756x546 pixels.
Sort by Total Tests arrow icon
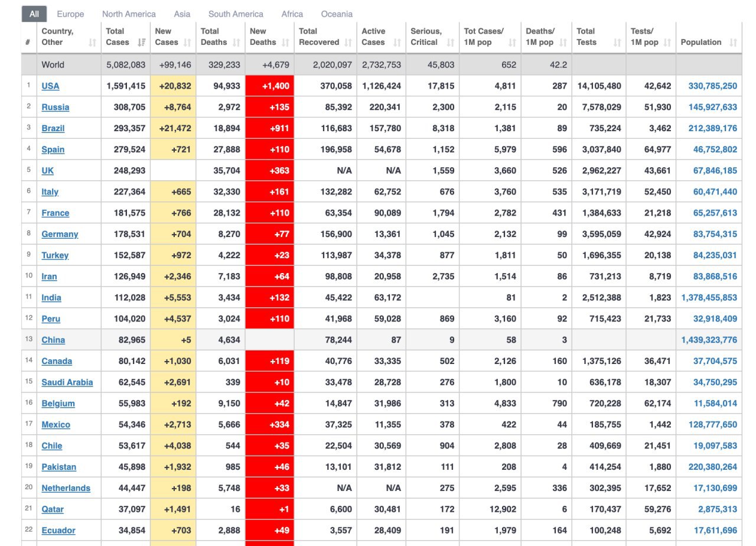click(617, 43)
